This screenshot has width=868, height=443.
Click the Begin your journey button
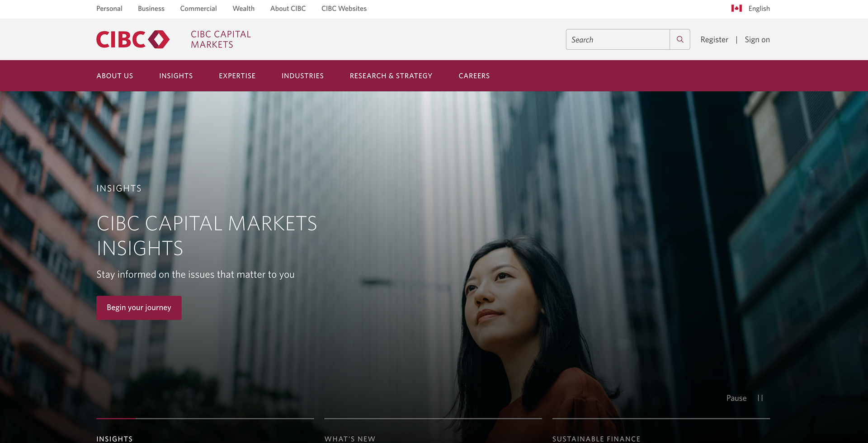point(139,308)
